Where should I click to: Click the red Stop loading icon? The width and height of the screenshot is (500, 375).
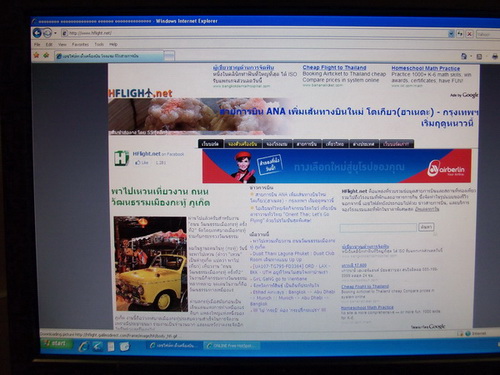click(x=469, y=34)
